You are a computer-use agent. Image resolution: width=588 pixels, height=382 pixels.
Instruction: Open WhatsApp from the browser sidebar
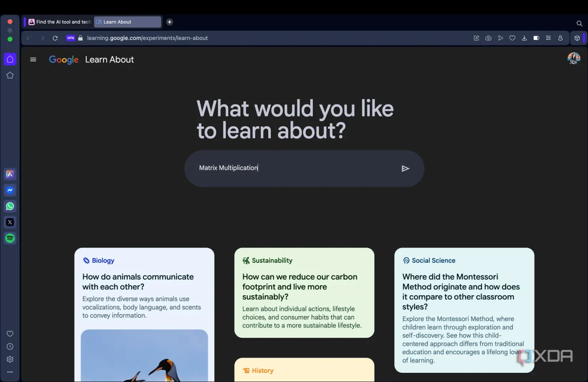coord(10,206)
